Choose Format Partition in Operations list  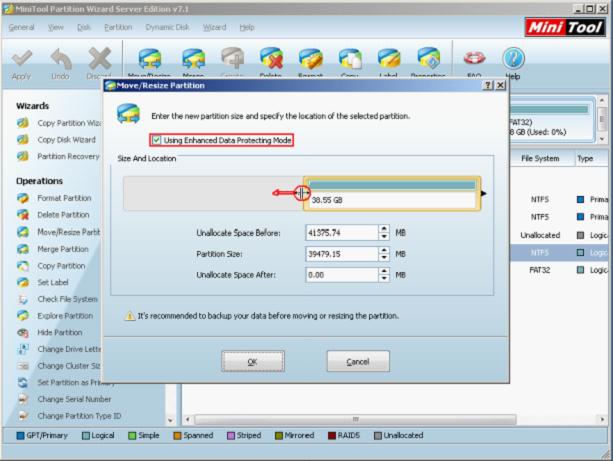click(x=54, y=198)
